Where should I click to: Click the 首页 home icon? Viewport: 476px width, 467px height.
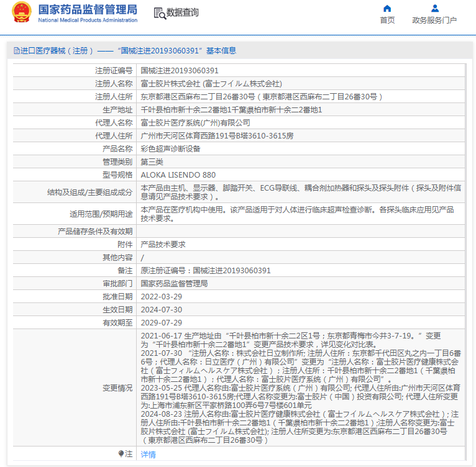coord(387,9)
